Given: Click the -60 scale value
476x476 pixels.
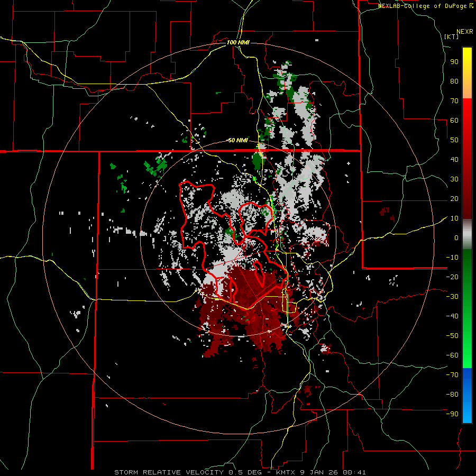Looking at the screenshot, I should coord(452,355).
